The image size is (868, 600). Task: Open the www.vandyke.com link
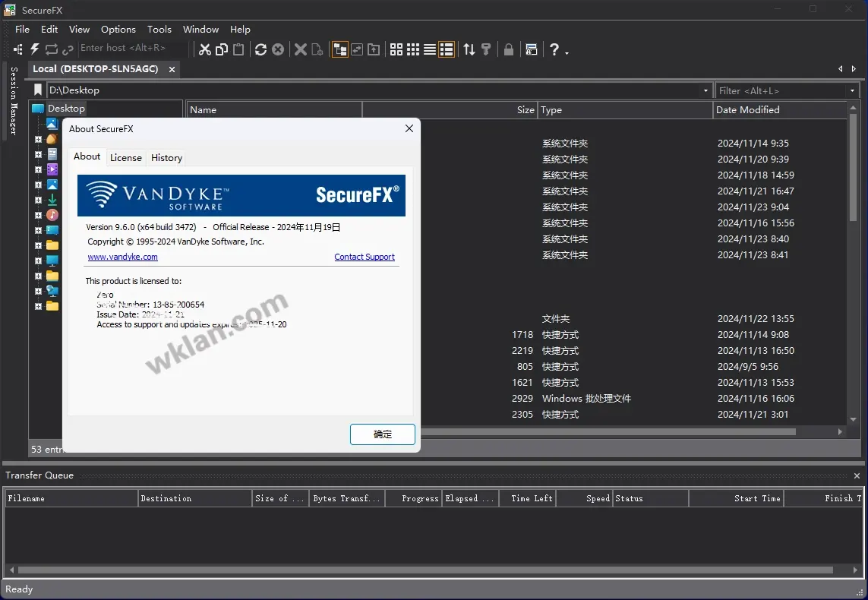pyautogui.click(x=122, y=257)
